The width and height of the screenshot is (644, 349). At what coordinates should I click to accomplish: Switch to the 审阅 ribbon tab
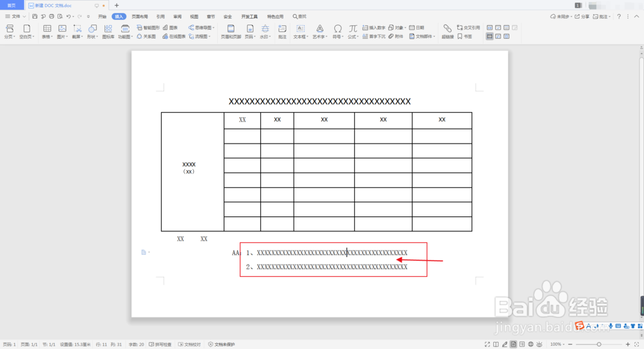pos(178,17)
